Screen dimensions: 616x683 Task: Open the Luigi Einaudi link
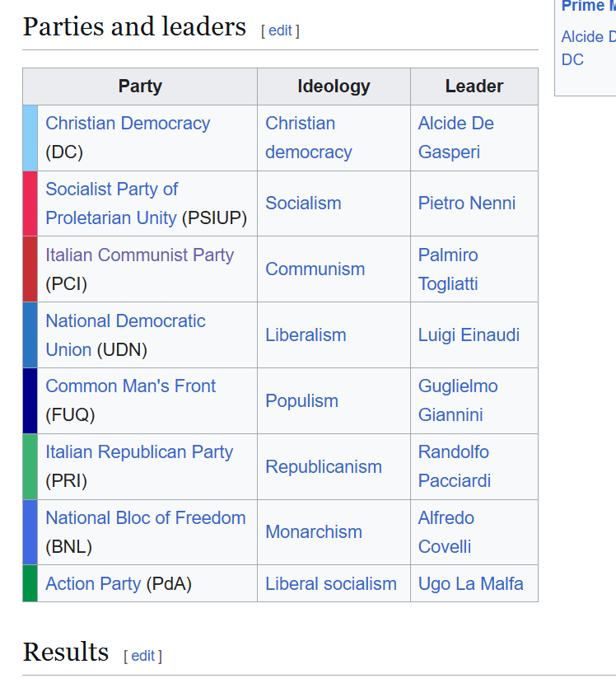pyautogui.click(x=469, y=335)
